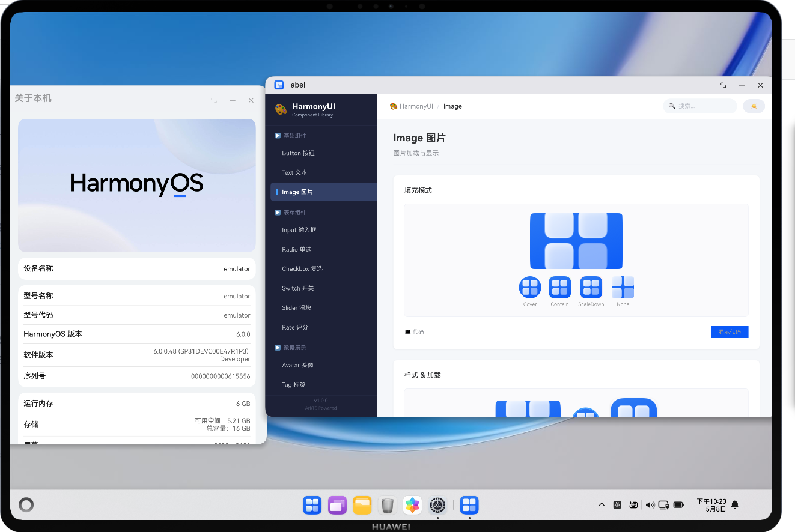
Task: Open the blue four-square launcher in the dock
Action: (x=312, y=506)
